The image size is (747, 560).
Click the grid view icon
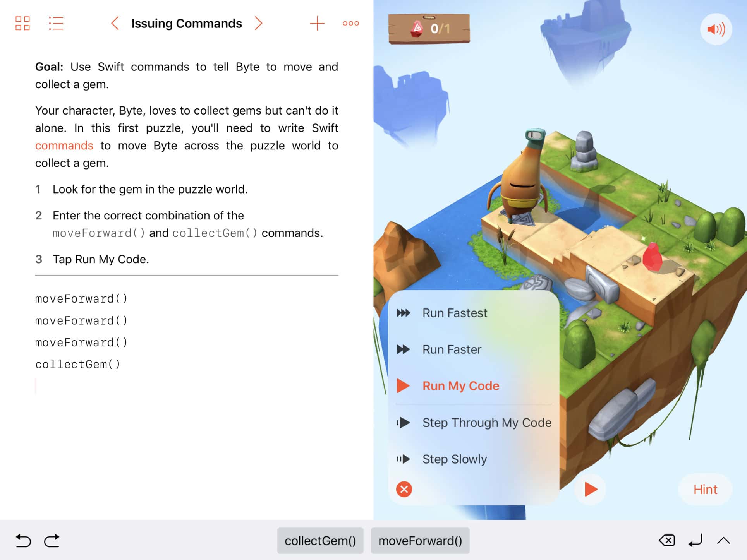pyautogui.click(x=22, y=23)
